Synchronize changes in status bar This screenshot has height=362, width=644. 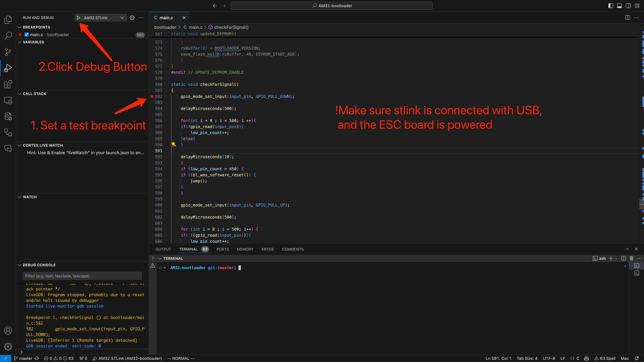(x=37, y=358)
